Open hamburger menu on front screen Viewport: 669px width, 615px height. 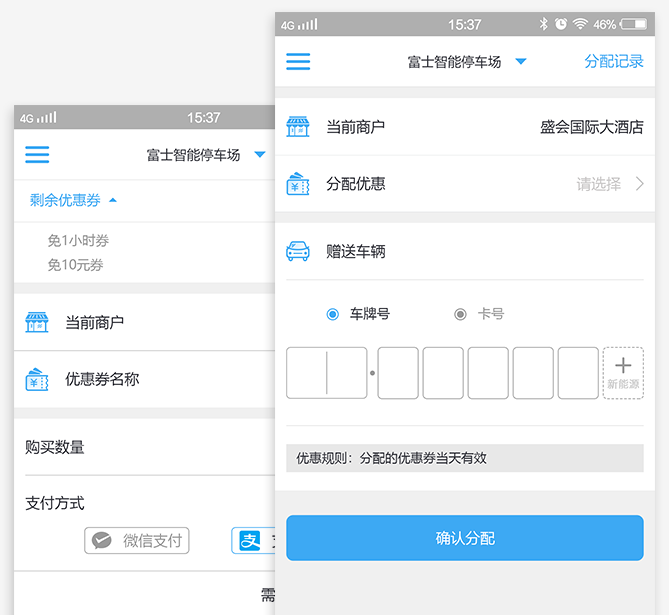(x=298, y=62)
